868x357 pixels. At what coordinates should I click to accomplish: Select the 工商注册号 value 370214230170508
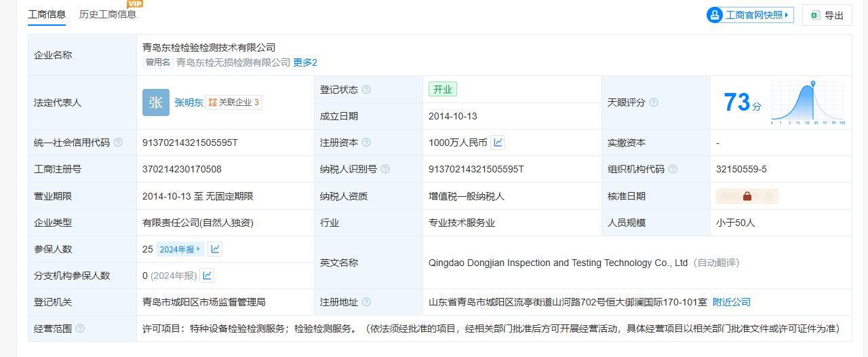coord(182,169)
